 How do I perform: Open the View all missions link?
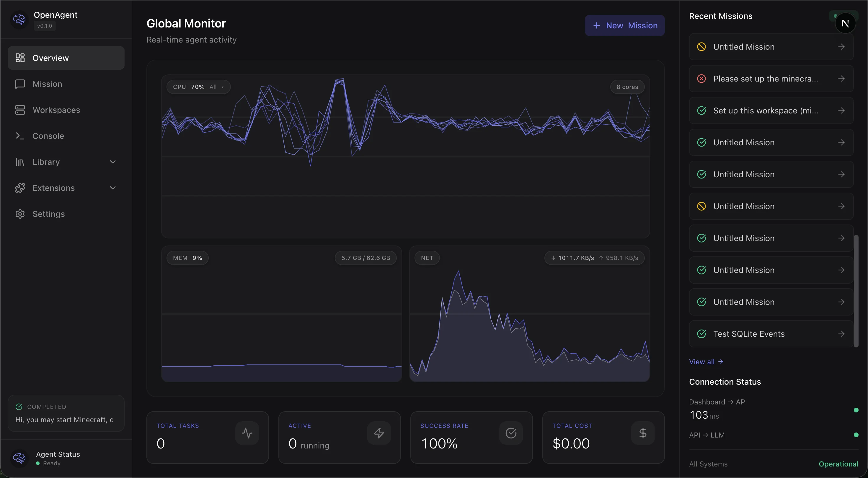(x=706, y=361)
